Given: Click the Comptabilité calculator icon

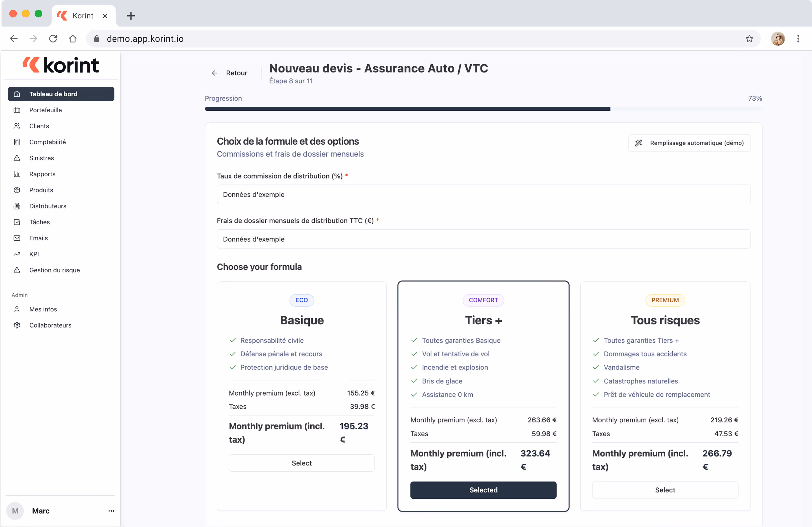Looking at the screenshot, I should click(17, 142).
